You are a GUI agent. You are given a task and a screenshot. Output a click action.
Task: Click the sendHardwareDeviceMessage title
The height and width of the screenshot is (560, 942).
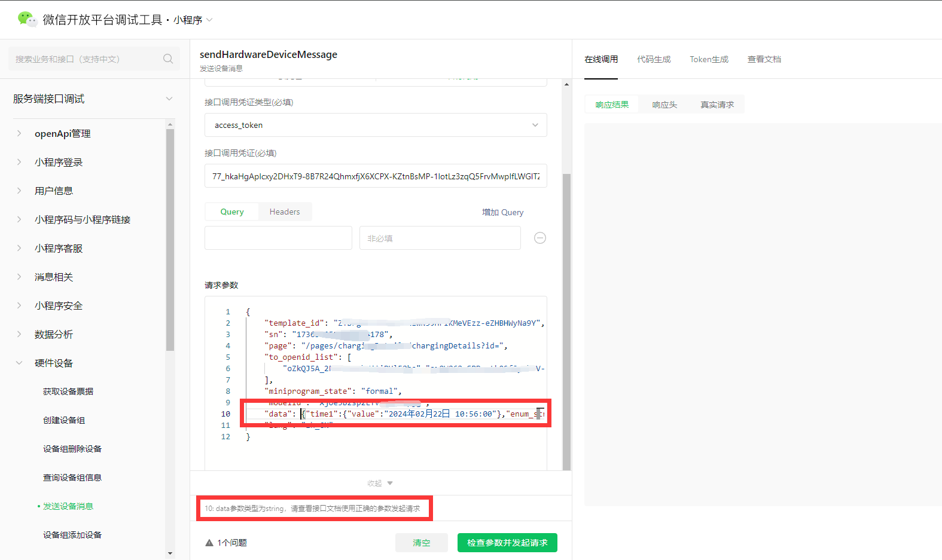point(269,54)
